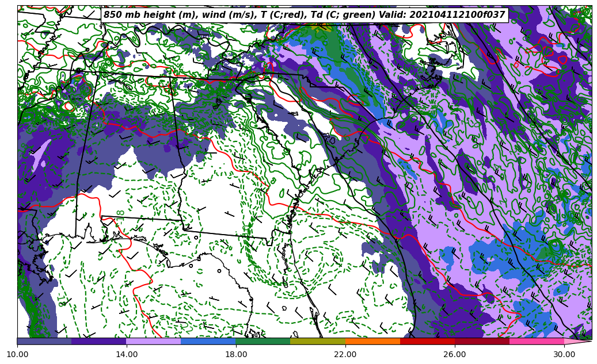Image resolution: width=597 pixels, height=364 pixels.
Task: Click the blue 16–18 colorbar segment
Action: click(x=208, y=341)
